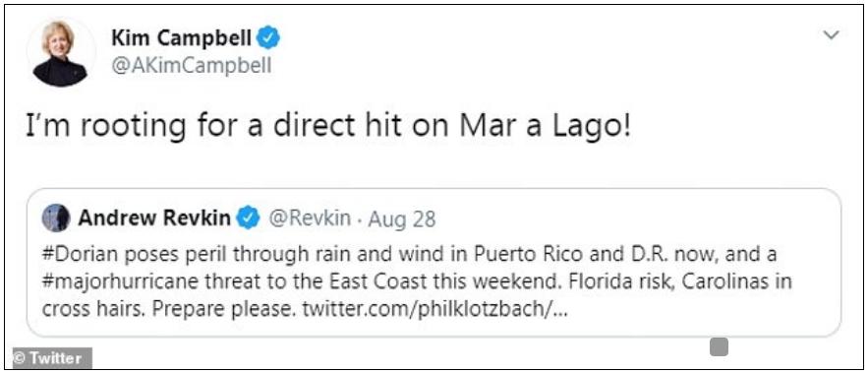Open Kim Campbell's profile photo
This screenshot has height=373, width=868.
click(60, 52)
